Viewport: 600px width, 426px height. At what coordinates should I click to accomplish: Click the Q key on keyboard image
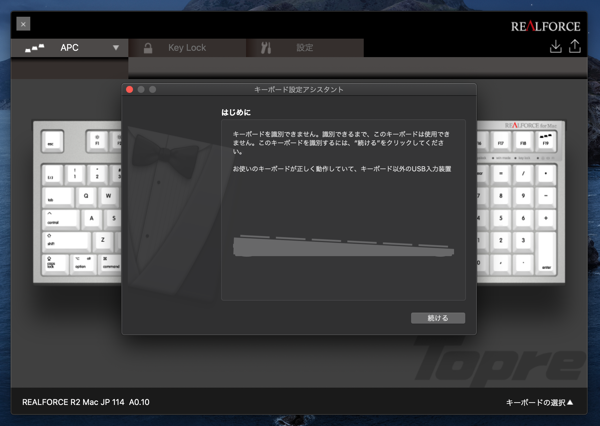(86, 196)
